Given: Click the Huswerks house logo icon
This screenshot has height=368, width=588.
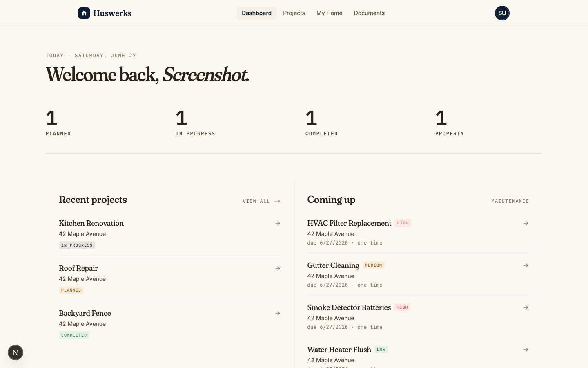Looking at the screenshot, I should [84, 13].
